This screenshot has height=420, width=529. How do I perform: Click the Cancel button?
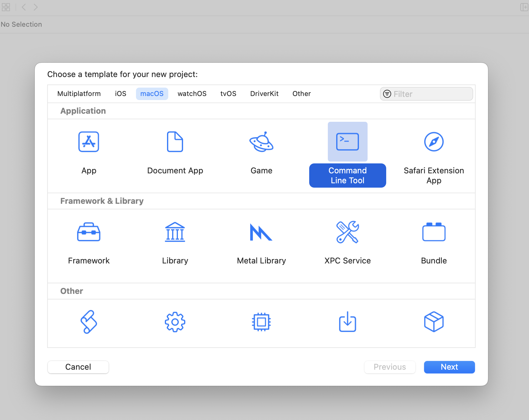click(x=78, y=367)
